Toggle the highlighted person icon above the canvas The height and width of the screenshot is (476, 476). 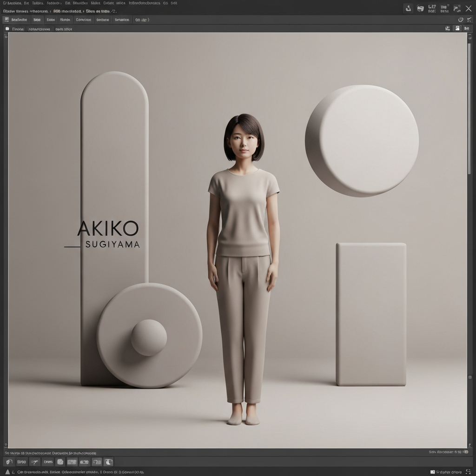tap(457, 28)
